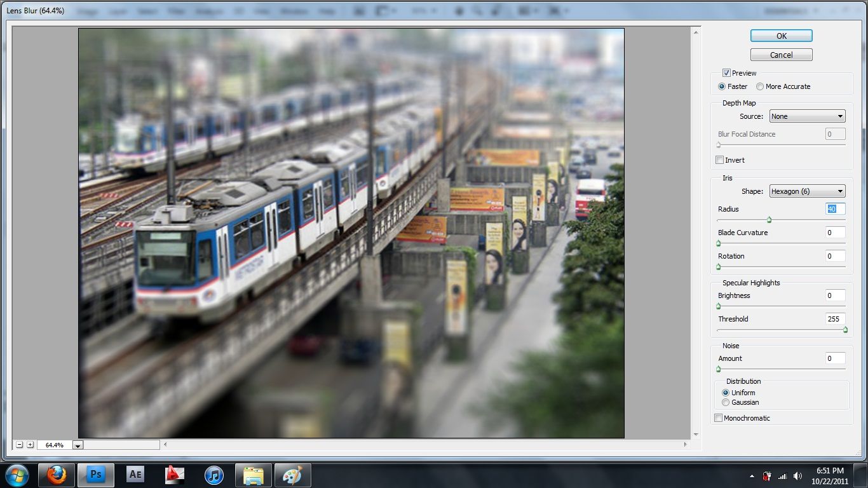Enable the Invert depth map option
Screen dimensions: 868x488
720,160
